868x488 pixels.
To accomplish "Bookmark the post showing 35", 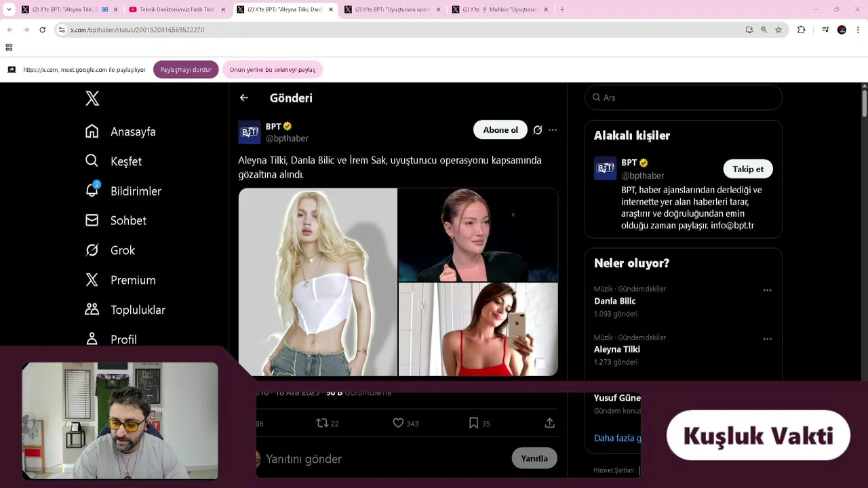I will [473, 423].
